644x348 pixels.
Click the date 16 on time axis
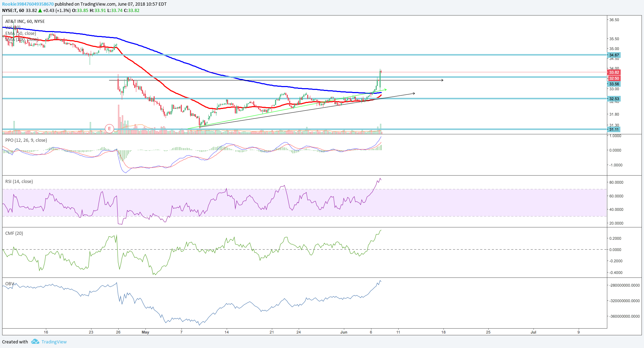click(x=46, y=332)
